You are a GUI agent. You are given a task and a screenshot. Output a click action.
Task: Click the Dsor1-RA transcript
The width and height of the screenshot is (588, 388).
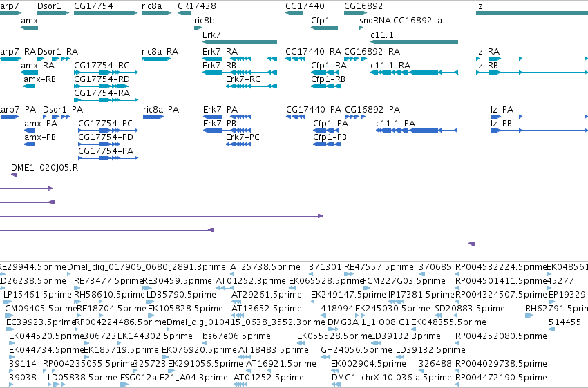[x=54, y=59]
